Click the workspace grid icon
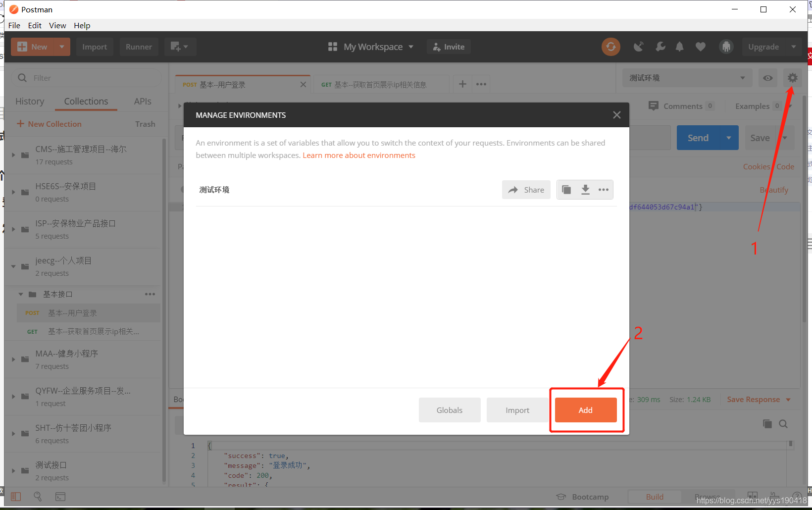 333,47
